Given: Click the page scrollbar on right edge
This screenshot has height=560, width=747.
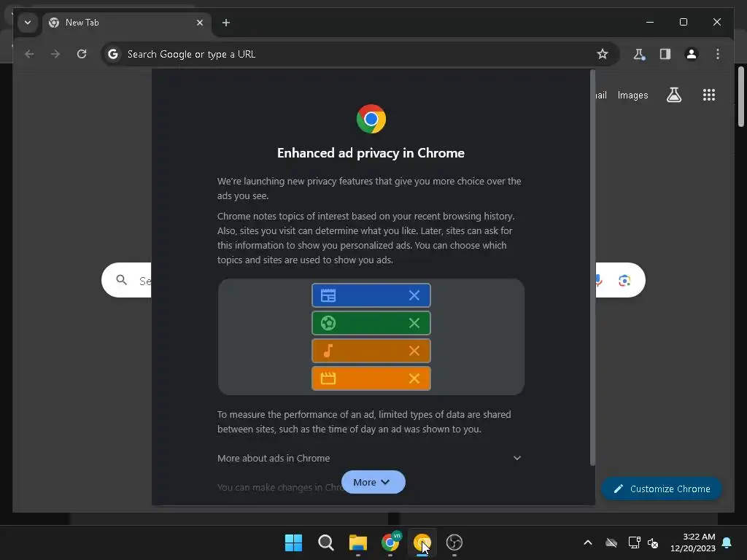Looking at the screenshot, I should click(741, 97).
